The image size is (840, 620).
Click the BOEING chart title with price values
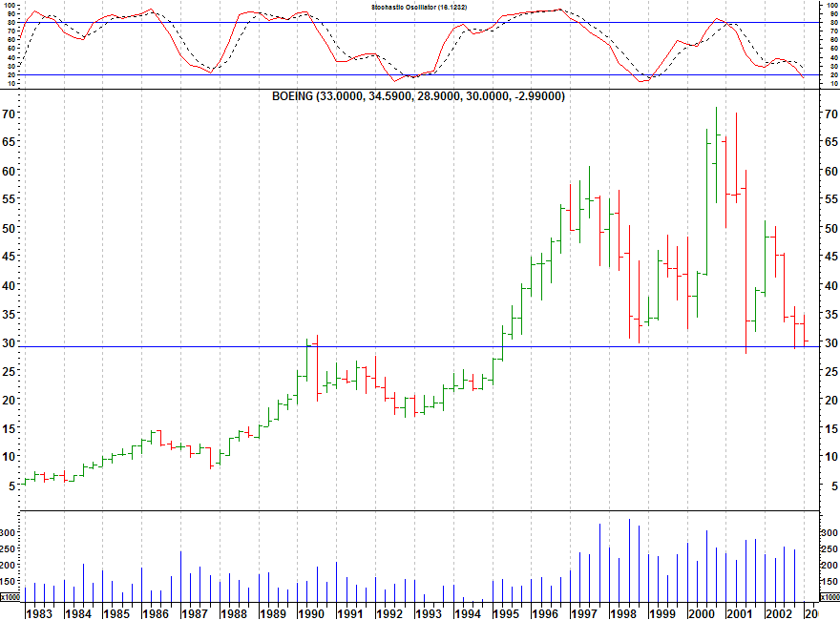pyautogui.click(x=418, y=96)
